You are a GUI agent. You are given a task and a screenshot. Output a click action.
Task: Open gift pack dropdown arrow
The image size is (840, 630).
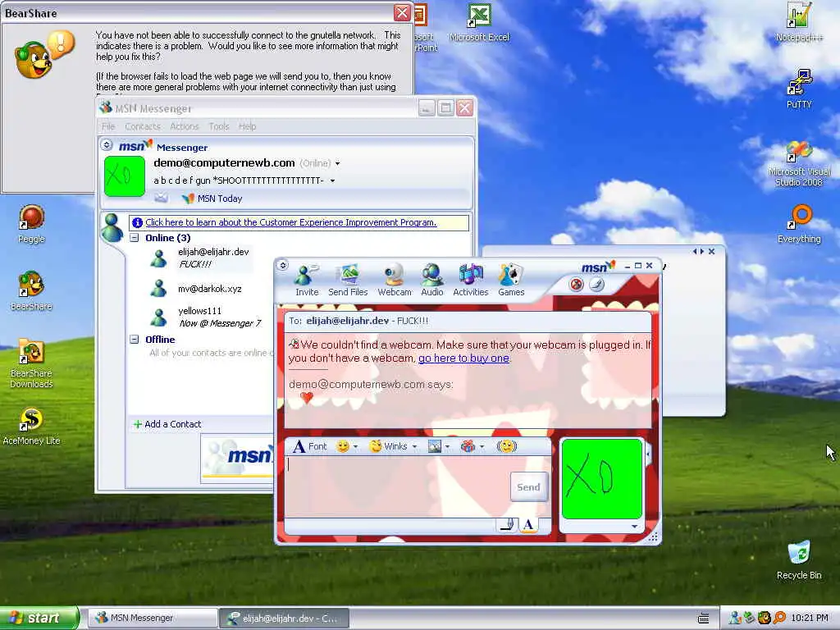[482, 447]
